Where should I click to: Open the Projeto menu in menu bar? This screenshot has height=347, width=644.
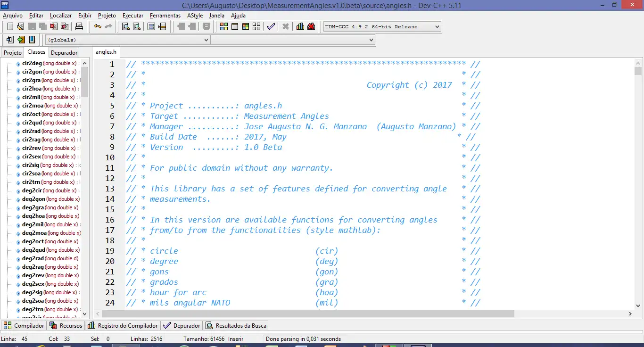[x=107, y=16]
